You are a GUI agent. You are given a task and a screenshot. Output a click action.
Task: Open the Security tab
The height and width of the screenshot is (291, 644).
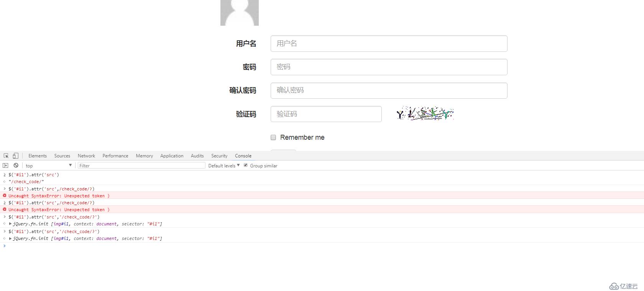(x=219, y=156)
